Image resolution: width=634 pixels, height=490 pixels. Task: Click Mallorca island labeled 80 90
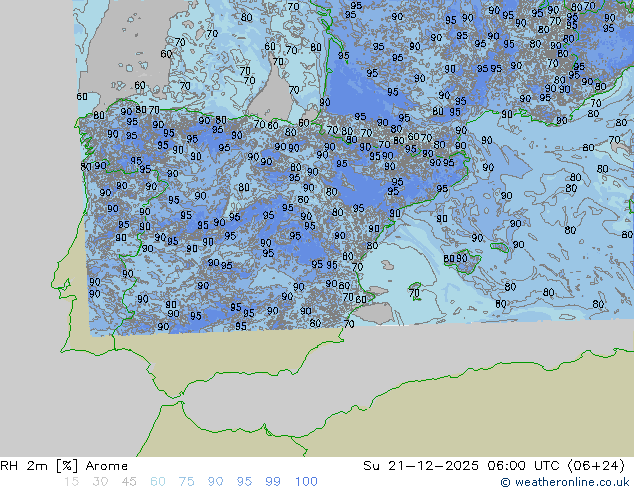(x=463, y=261)
